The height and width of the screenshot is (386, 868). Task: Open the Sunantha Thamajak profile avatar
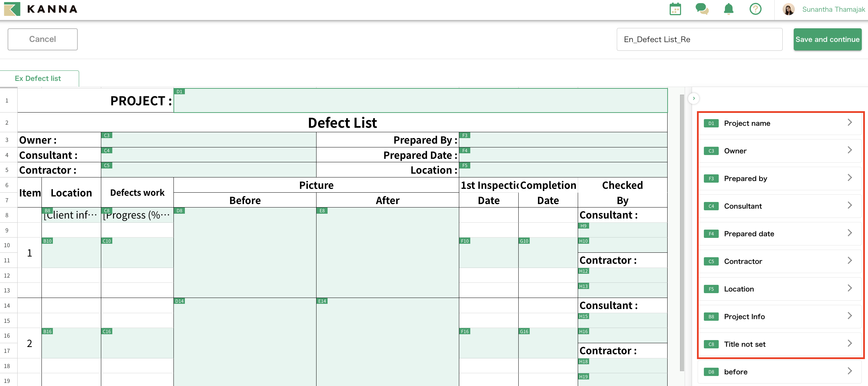(x=789, y=9)
